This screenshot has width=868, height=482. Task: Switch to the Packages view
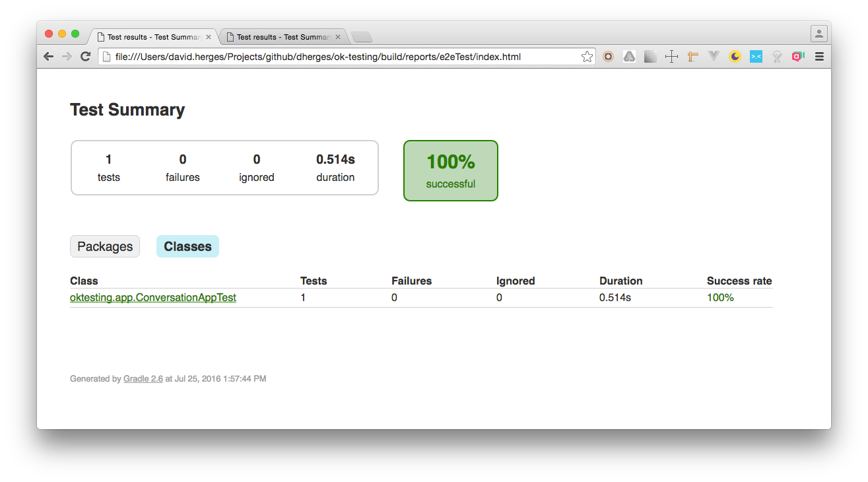(104, 246)
